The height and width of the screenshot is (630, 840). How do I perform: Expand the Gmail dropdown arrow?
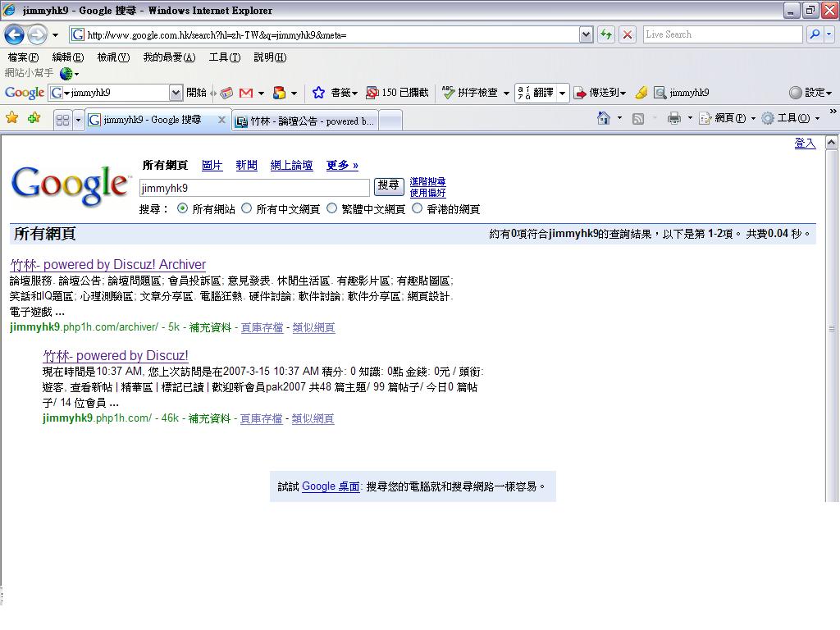click(x=262, y=94)
